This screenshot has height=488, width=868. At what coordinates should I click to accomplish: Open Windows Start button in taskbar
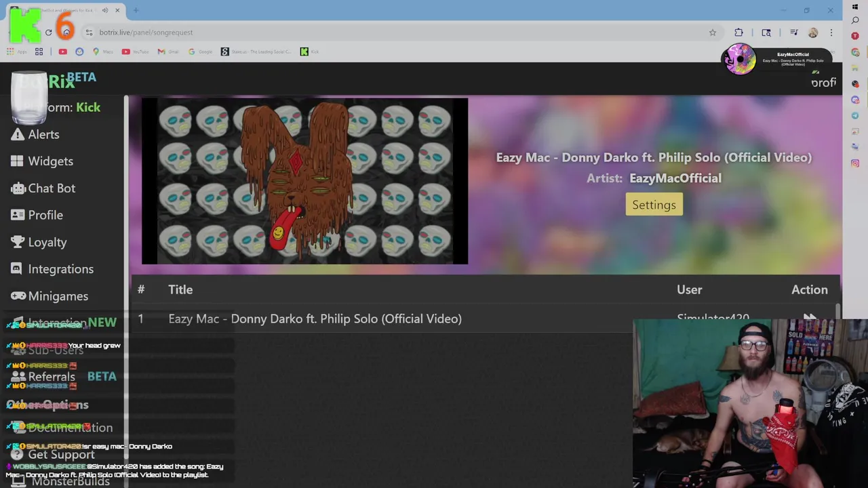point(855,6)
